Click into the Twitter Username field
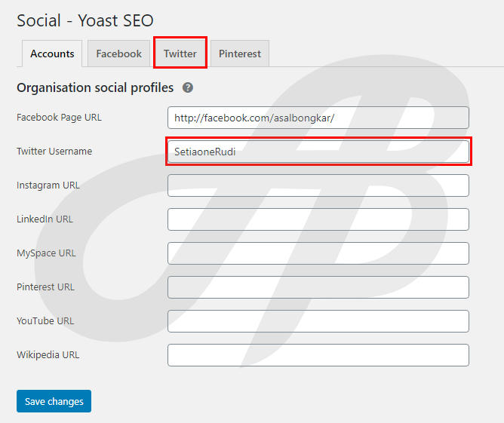 (318, 152)
